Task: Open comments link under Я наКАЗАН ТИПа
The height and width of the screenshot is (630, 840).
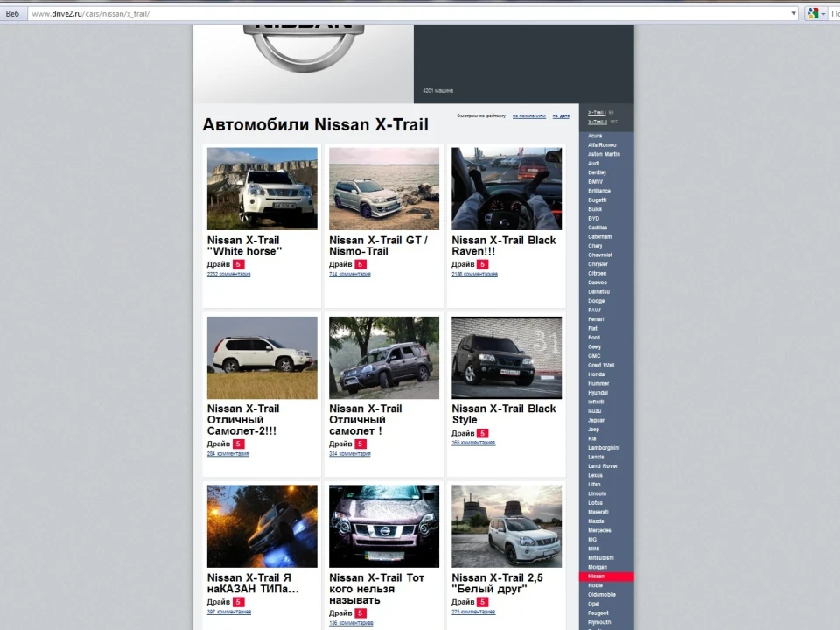Action: (228, 612)
